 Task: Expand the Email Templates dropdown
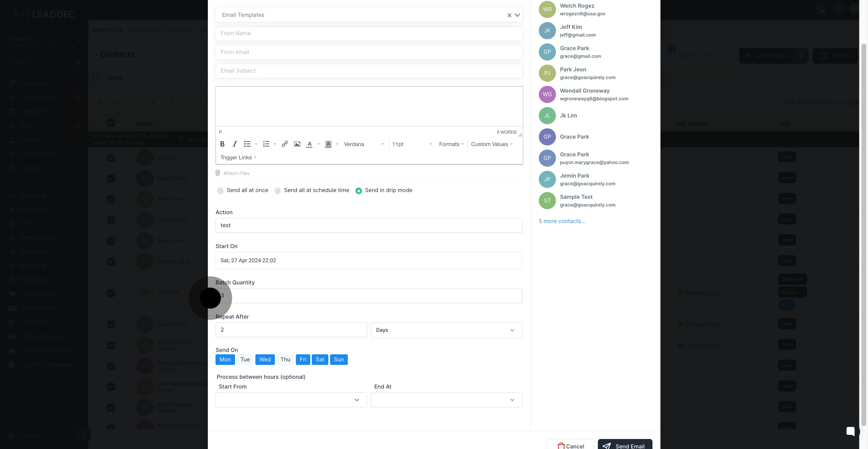pos(517,15)
